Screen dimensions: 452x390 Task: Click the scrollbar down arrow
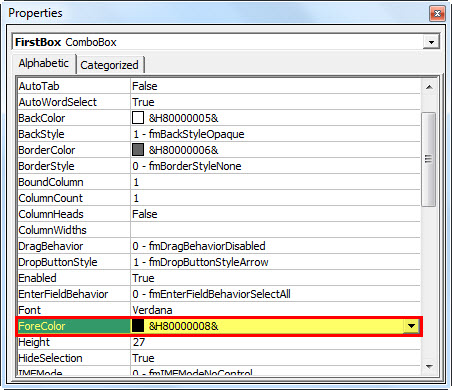click(429, 367)
